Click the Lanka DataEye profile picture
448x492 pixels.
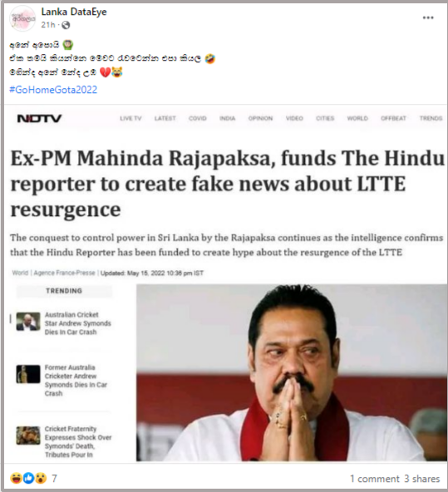pyautogui.click(x=22, y=18)
